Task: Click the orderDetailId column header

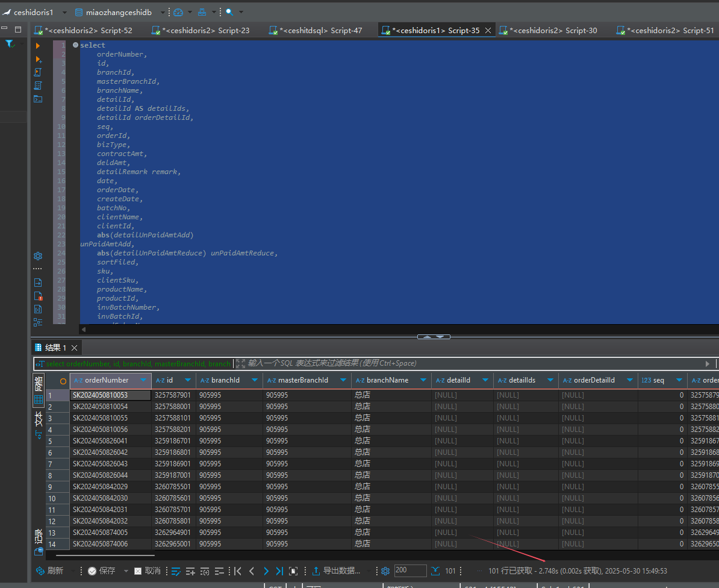Action: coord(597,380)
